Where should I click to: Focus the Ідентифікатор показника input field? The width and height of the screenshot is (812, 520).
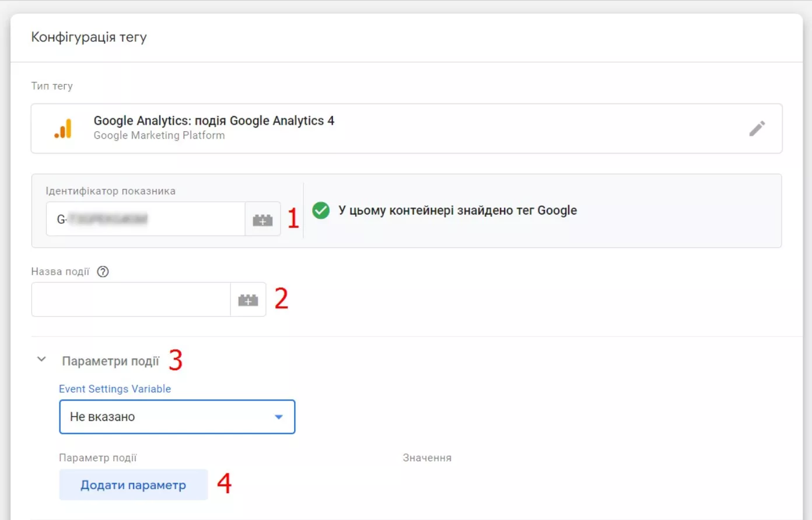coord(145,219)
